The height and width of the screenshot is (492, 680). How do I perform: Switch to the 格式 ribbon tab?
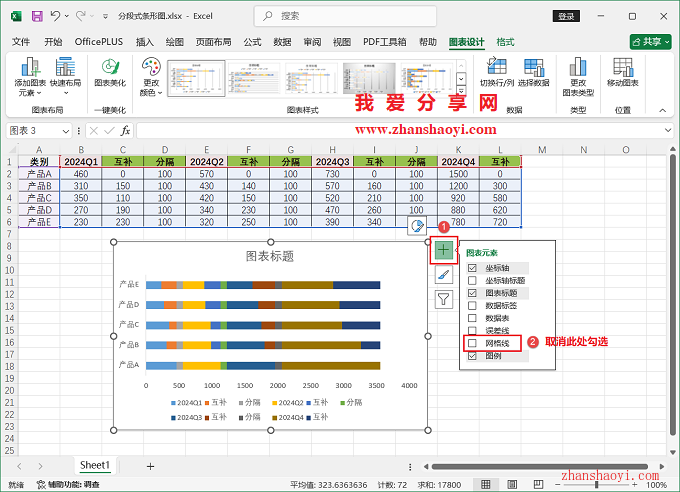point(506,42)
